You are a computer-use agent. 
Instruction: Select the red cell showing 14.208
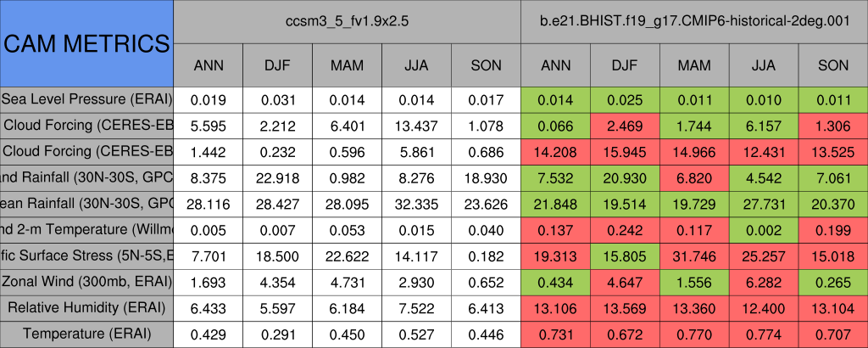point(555,152)
